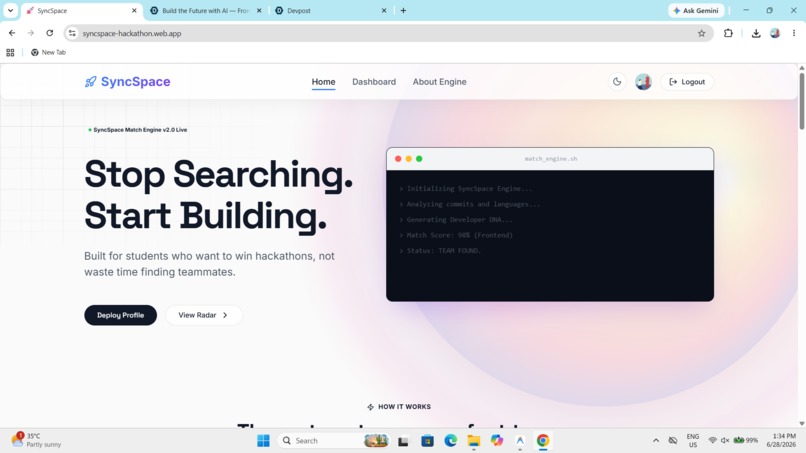806x453 pixels.
Task: Open File Explorer from the taskbar
Action: pos(473,441)
